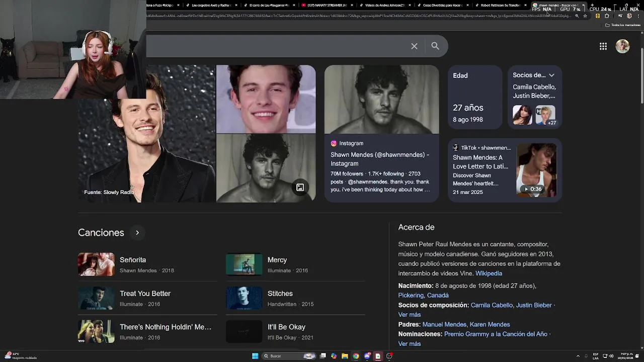Play the 0:36 TikTok video

tap(536, 169)
